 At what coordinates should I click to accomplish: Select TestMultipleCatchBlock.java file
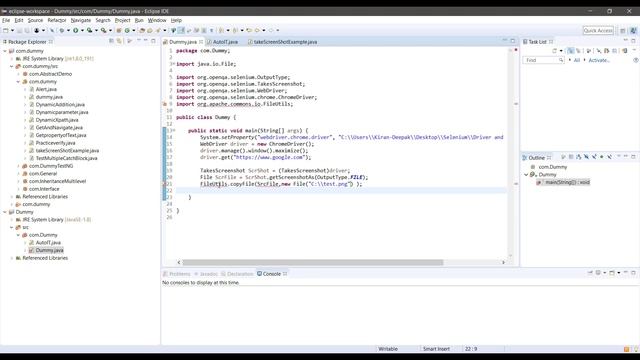[x=67, y=158]
